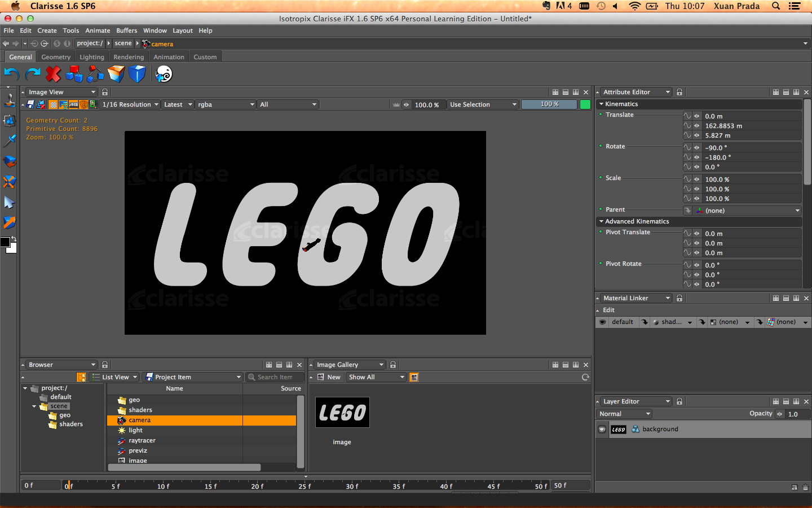Toggle Image View panel lock

tap(105, 92)
